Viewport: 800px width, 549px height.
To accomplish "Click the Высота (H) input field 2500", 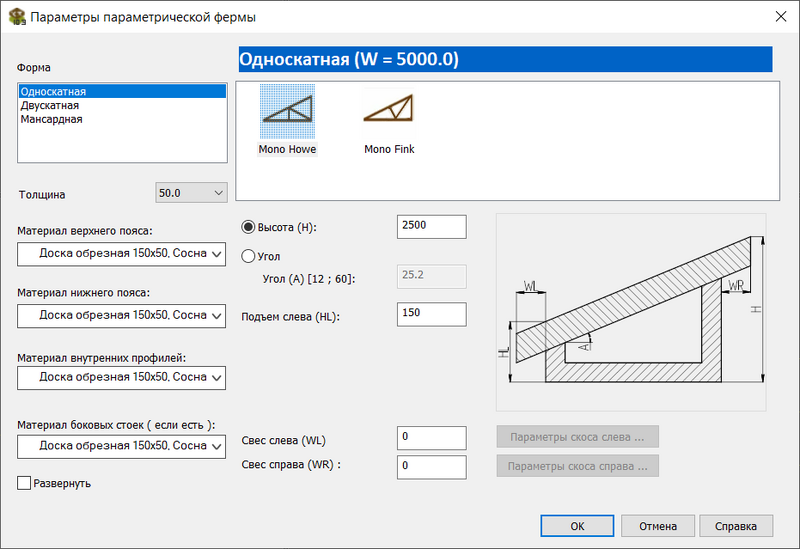I will coord(432,227).
